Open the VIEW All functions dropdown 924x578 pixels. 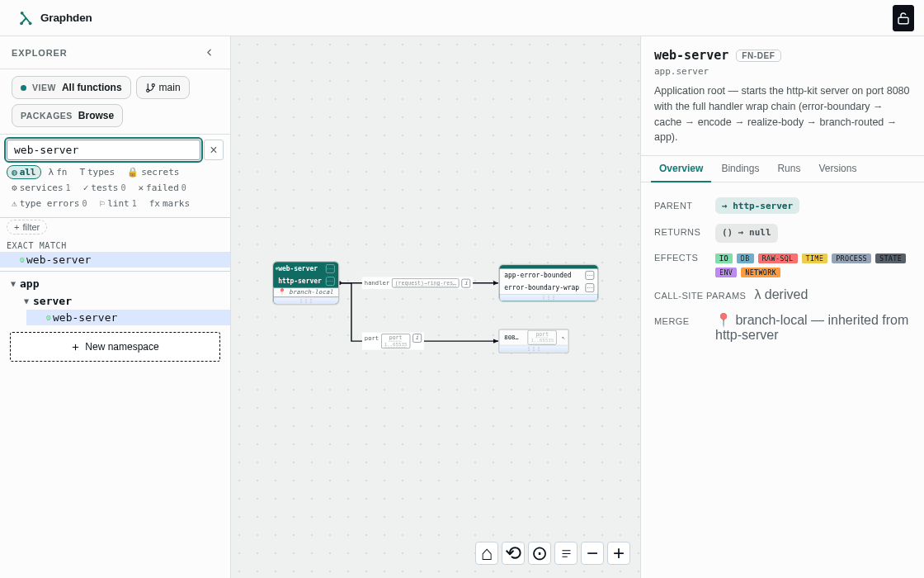71,88
